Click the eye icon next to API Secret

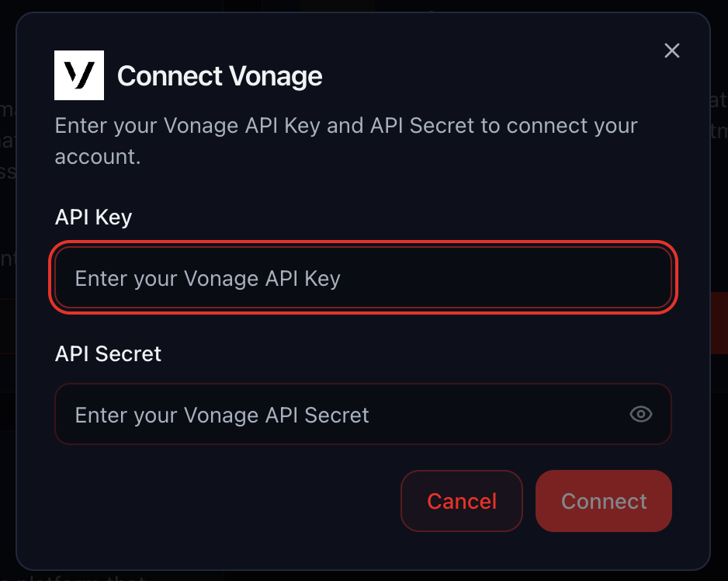coord(640,414)
